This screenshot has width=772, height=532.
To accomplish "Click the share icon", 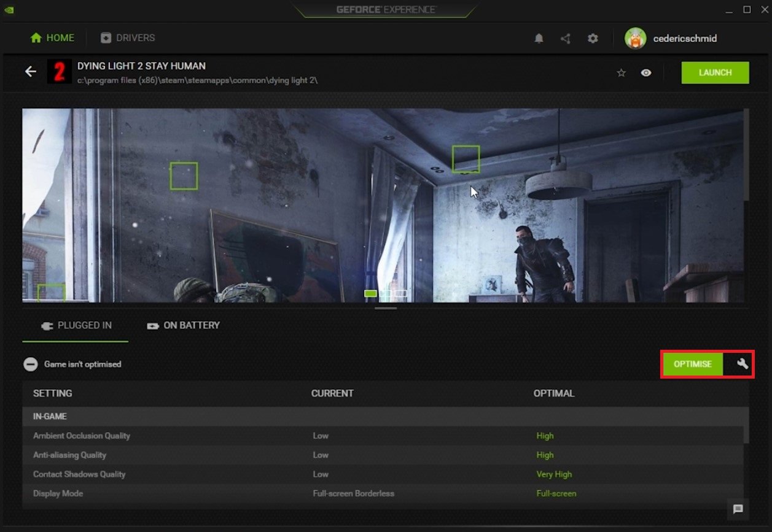I will (x=566, y=38).
